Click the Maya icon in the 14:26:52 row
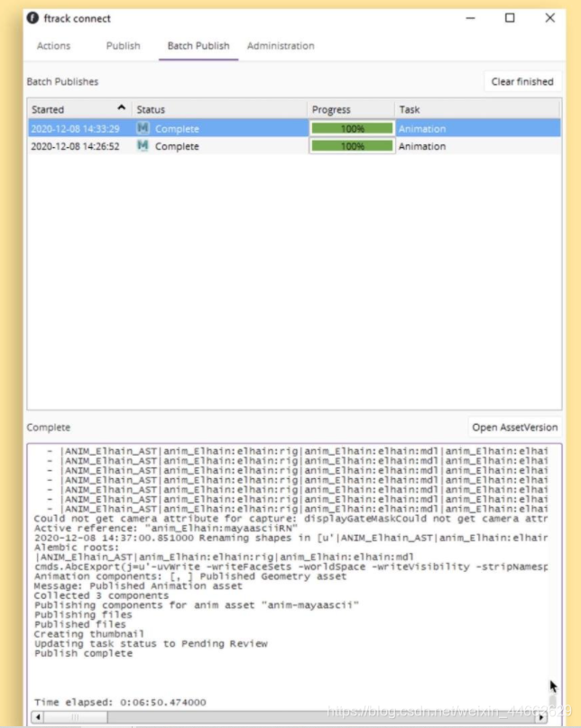581x728 pixels. point(143,145)
